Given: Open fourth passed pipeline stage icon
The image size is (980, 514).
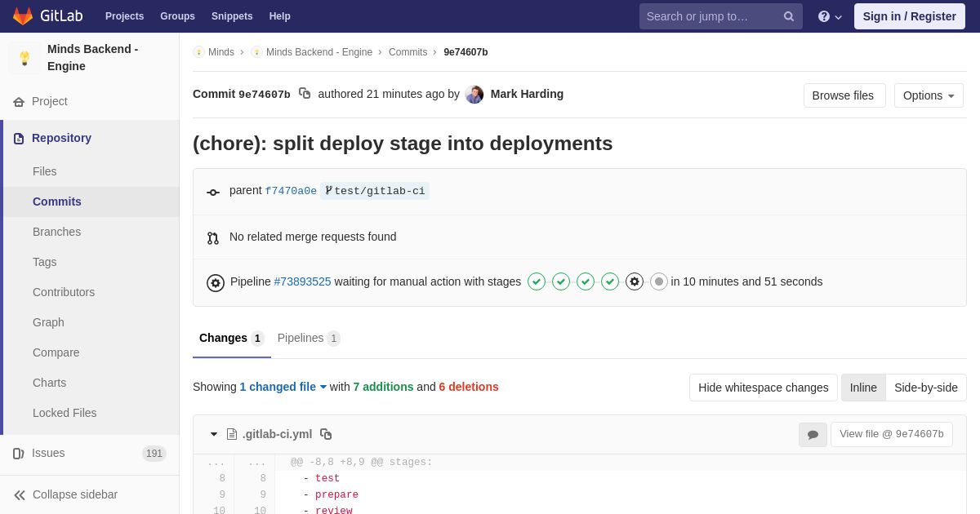Looking at the screenshot, I should (x=610, y=281).
